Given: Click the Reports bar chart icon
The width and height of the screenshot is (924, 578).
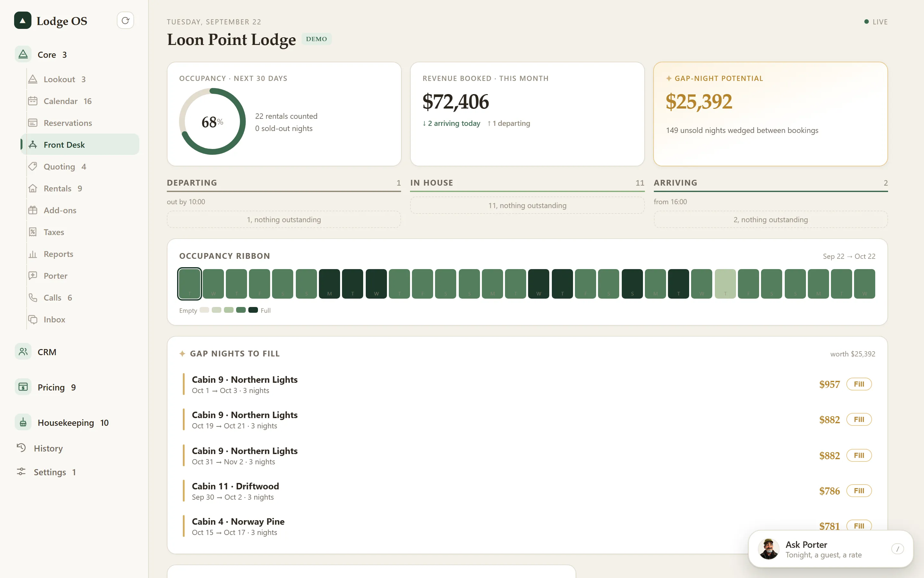Looking at the screenshot, I should click(33, 254).
